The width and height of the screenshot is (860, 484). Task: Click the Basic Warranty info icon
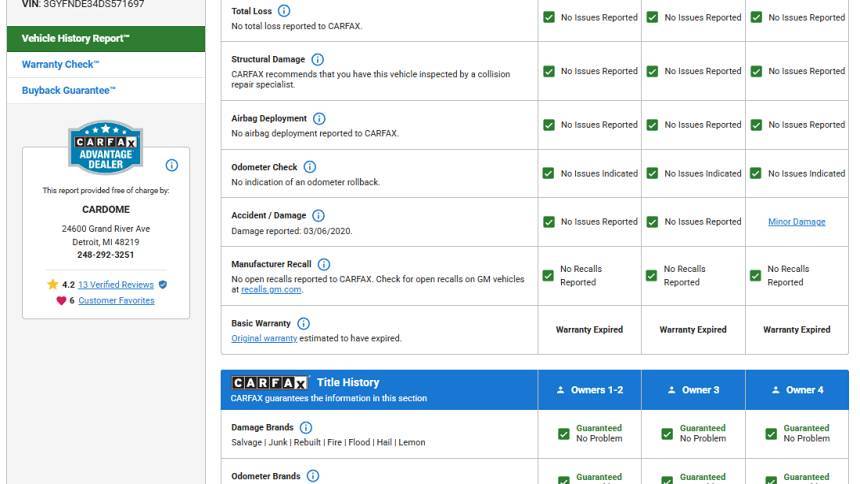click(x=303, y=324)
